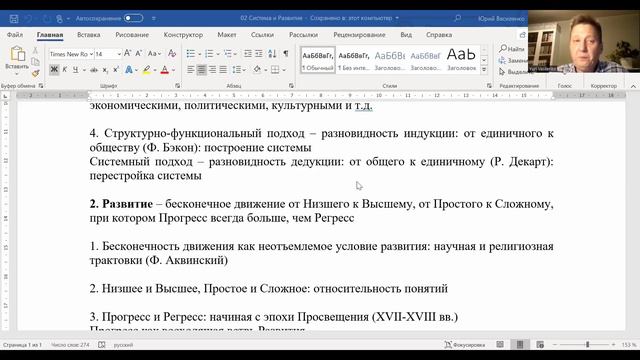Switch to Print Layout view icon

(520, 344)
